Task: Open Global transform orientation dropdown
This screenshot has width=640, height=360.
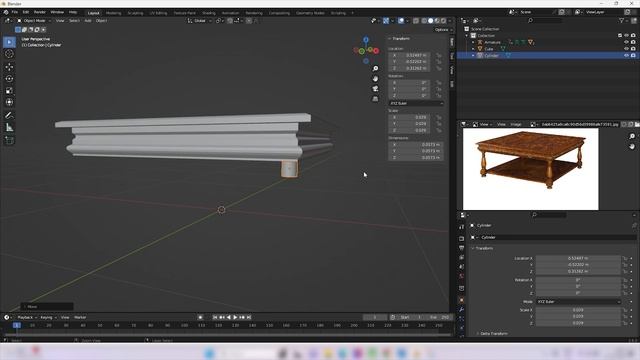Action: [200, 20]
